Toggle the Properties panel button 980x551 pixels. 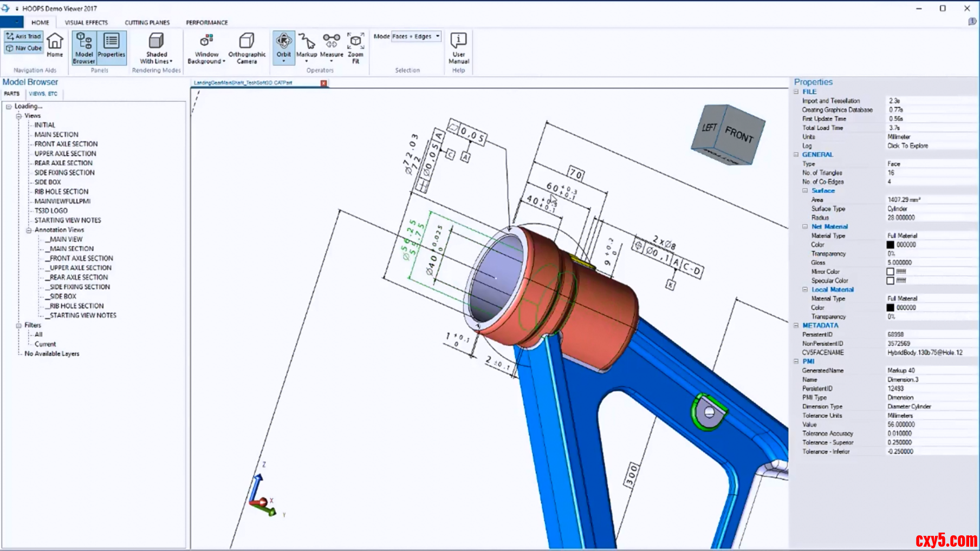click(x=112, y=48)
